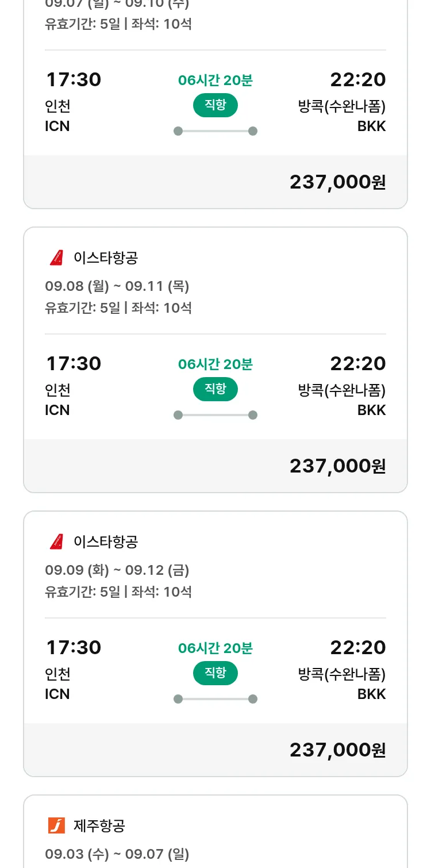Click the 09.03 (수) ~ 09.07 (일) date range
This screenshot has width=431, height=868.
(117, 854)
